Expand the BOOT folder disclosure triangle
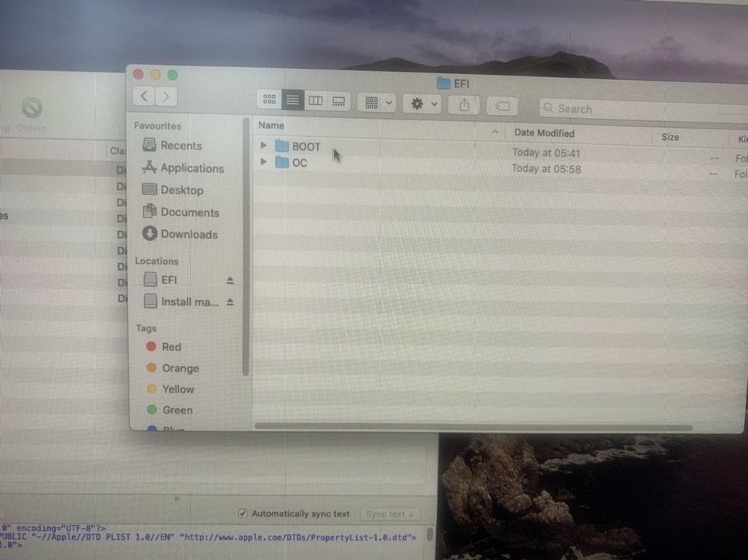 coord(263,145)
